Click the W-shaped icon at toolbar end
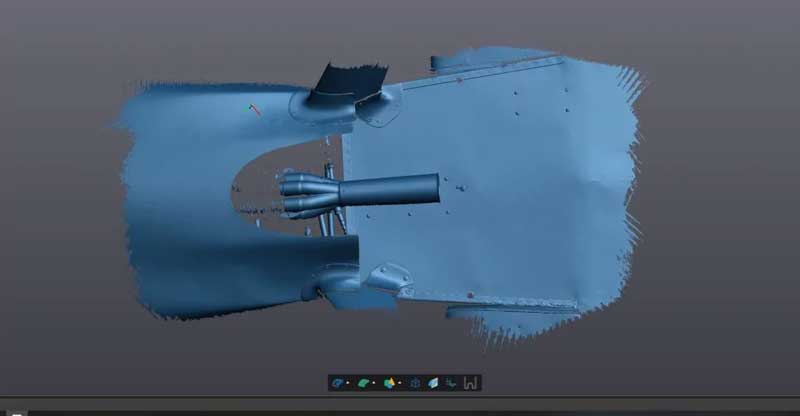Screen dimensions: 800x416 tap(471, 382)
